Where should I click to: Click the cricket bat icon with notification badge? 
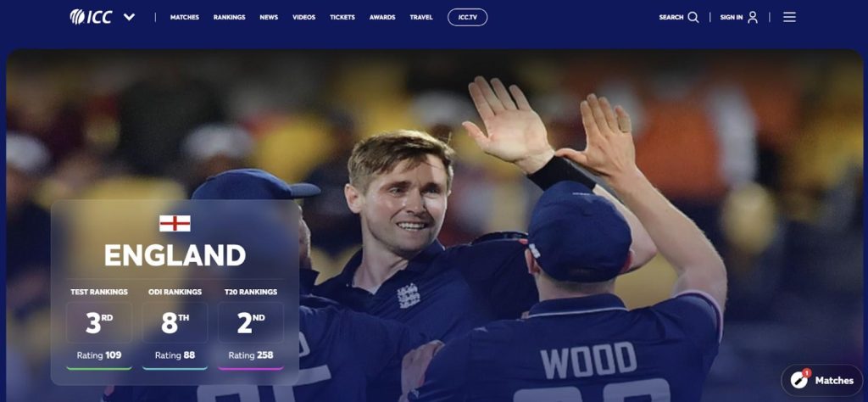(x=798, y=379)
